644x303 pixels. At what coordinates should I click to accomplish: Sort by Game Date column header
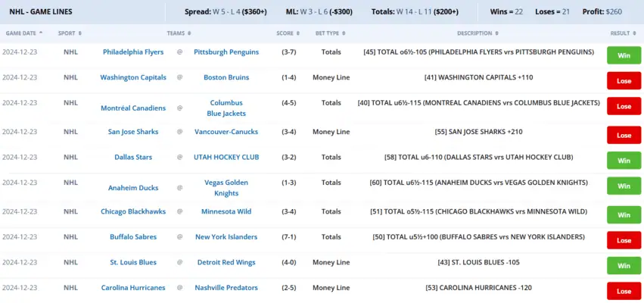(x=23, y=33)
